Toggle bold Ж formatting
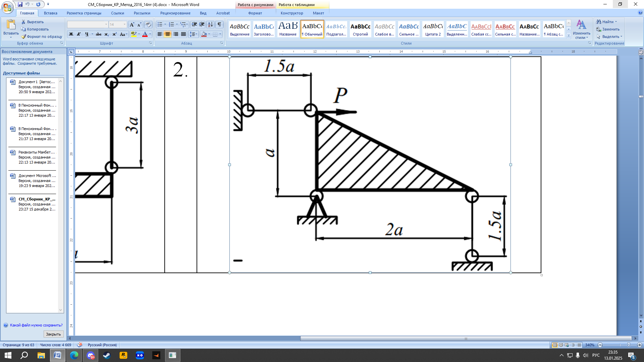This screenshot has width=644, height=362. 71,34
